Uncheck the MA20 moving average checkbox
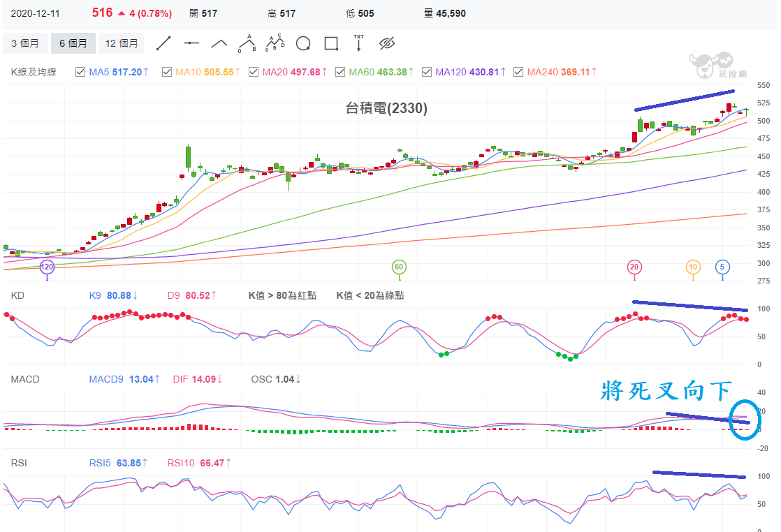Screen dimensions: 781x532 [x=254, y=72]
